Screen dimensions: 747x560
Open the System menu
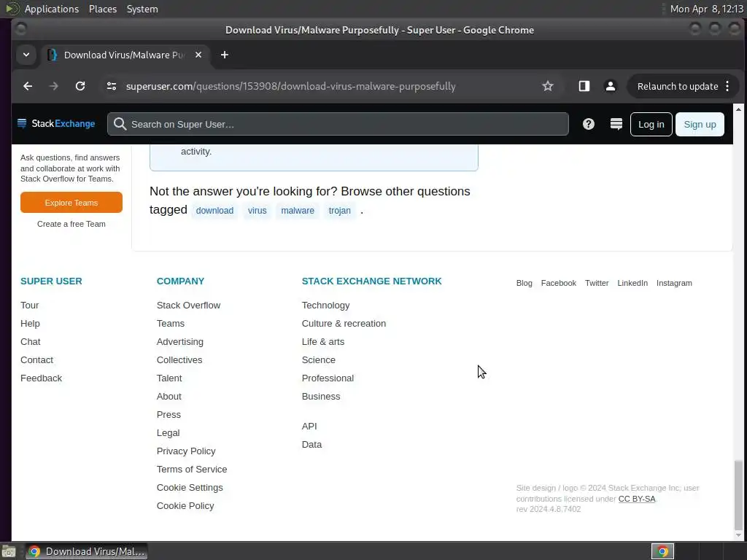click(142, 9)
